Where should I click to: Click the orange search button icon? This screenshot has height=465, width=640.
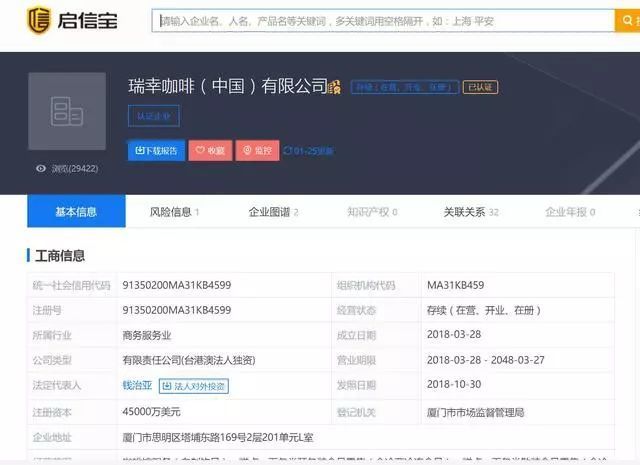[x=627, y=21]
